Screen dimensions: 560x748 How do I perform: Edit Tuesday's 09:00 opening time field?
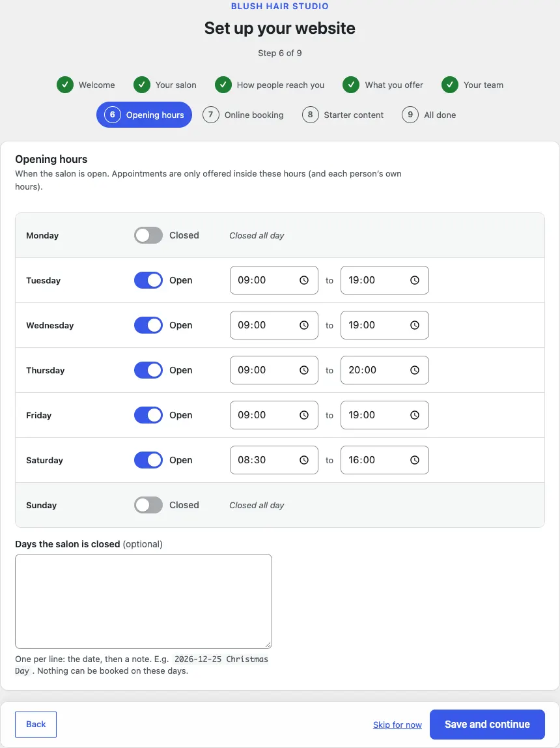(x=274, y=280)
